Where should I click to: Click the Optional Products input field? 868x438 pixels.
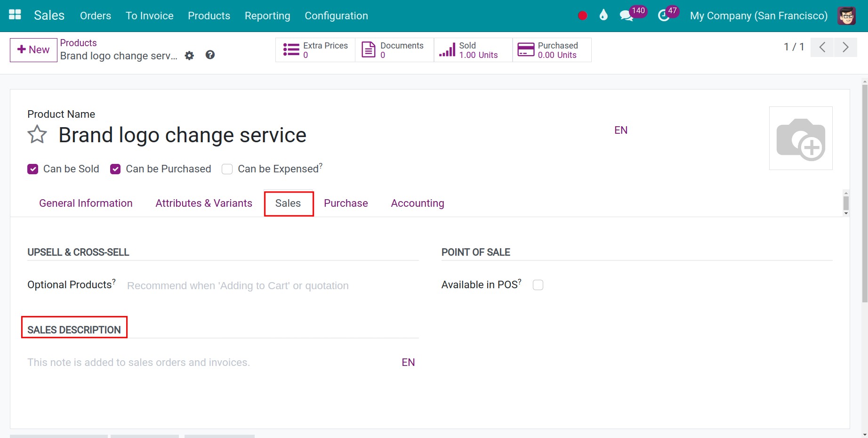pos(238,285)
